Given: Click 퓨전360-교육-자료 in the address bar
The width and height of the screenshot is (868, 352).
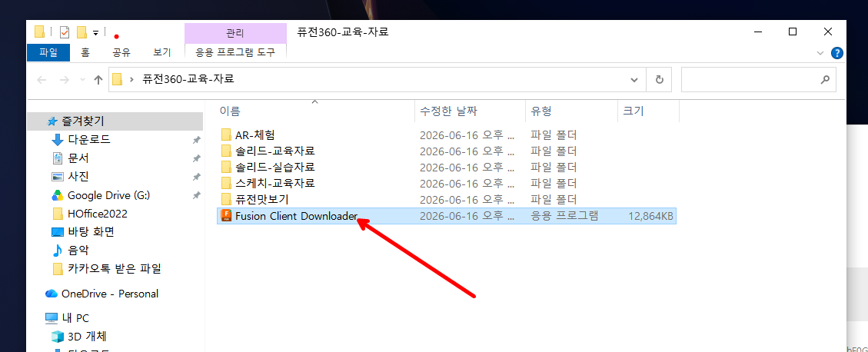Looking at the screenshot, I should coord(188,79).
